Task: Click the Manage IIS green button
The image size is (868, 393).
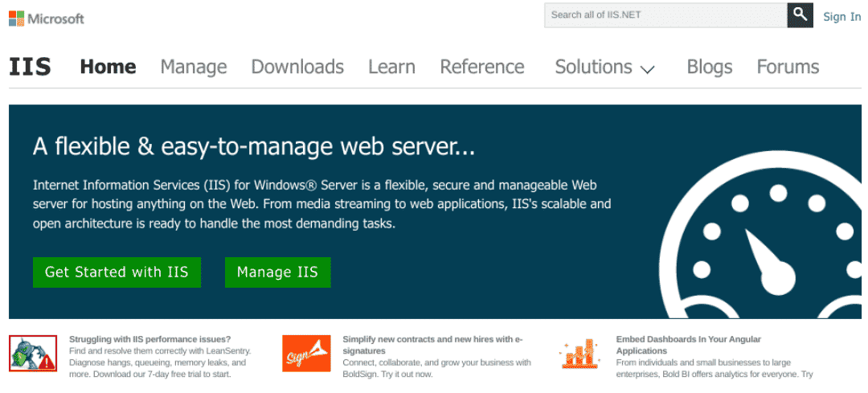Action: (278, 272)
